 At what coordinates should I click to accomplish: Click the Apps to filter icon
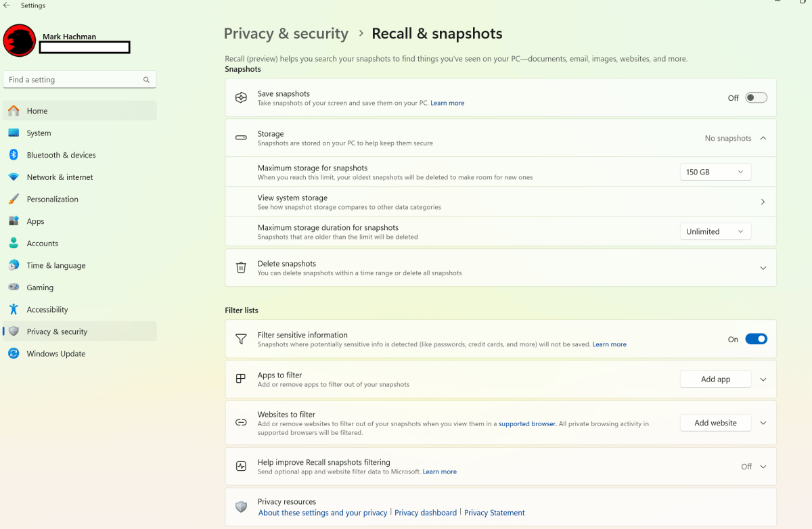[241, 379]
